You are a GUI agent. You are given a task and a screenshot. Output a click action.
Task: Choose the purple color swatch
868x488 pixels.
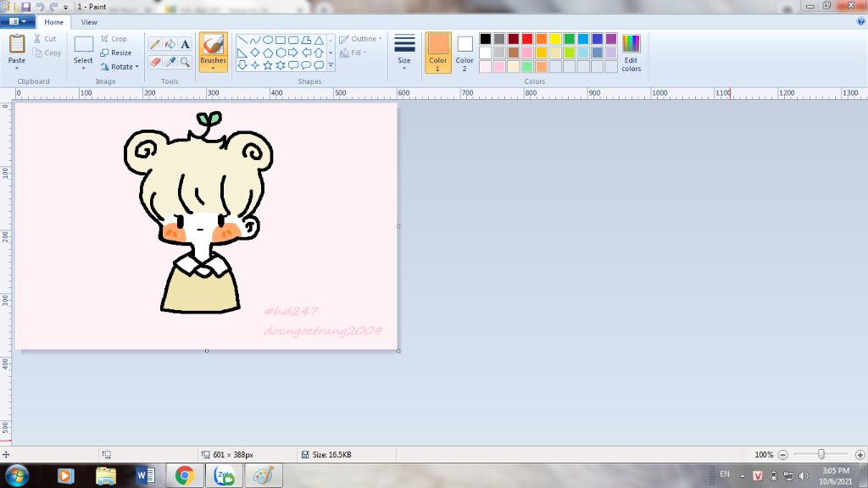tap(611, 39)
